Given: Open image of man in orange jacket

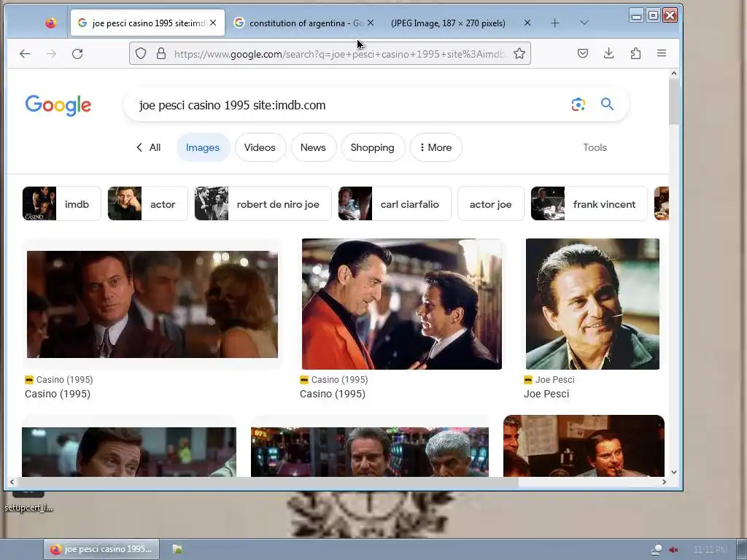Looking at the screenshot, I should (402, 304).
